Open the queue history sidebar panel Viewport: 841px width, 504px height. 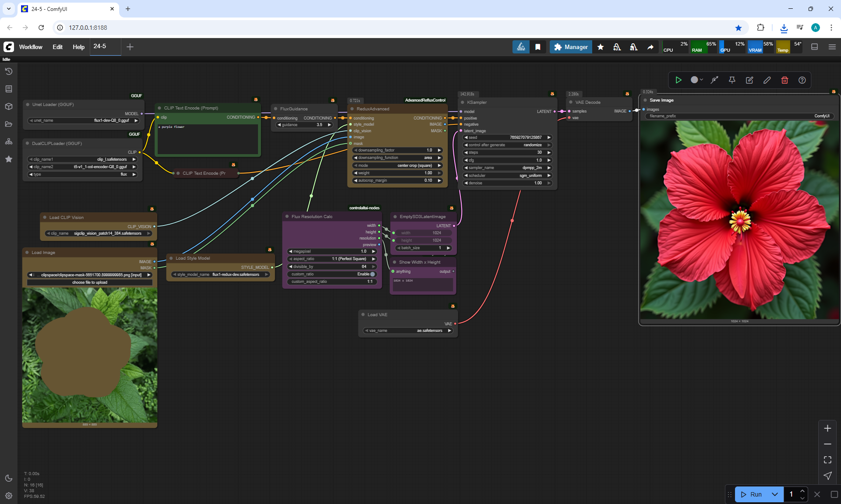(x=9, y=71)
